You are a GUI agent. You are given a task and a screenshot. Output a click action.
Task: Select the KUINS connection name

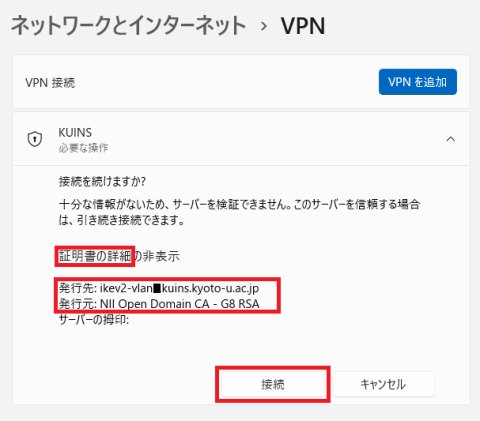[75, 132]
